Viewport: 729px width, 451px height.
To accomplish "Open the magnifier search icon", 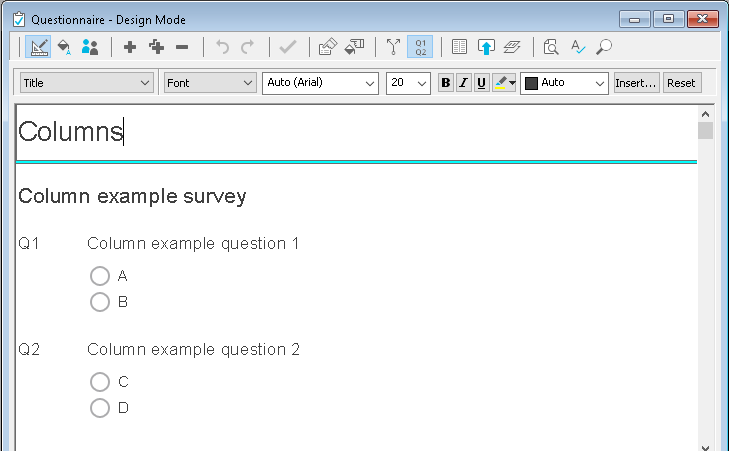I will click(604, 47).
